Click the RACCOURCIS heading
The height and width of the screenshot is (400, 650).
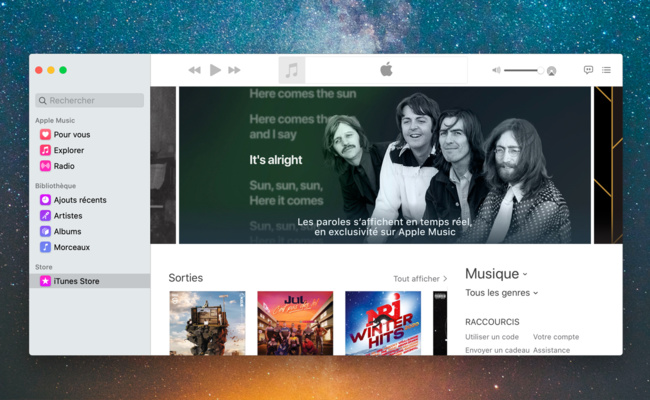[x=492, y=322]
